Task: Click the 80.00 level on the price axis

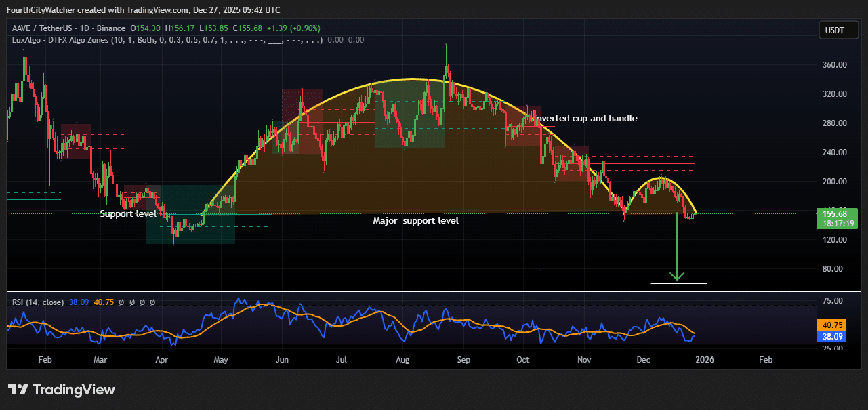Action: 833,269
